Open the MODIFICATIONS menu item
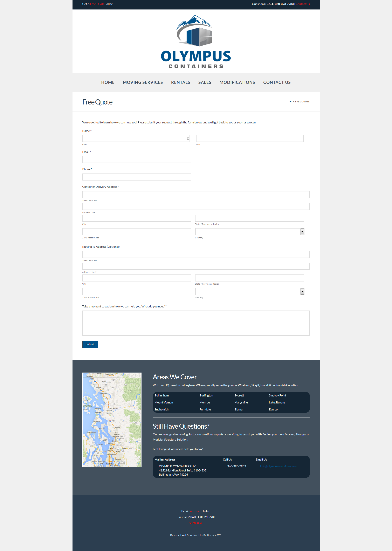 [x=237, y=82]
